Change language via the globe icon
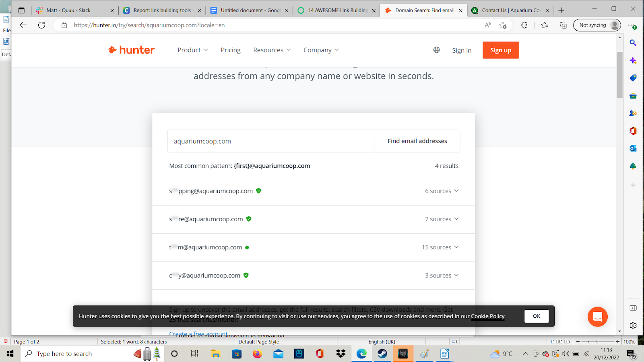644x362 pixels. (x=437, y=50)
